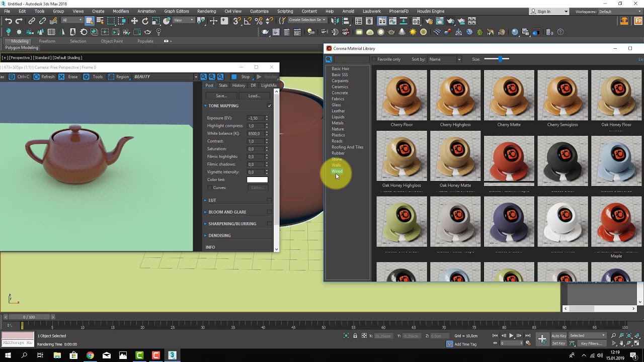Open Windows Start menu
644x362 pixels.
tap(8, 355)
